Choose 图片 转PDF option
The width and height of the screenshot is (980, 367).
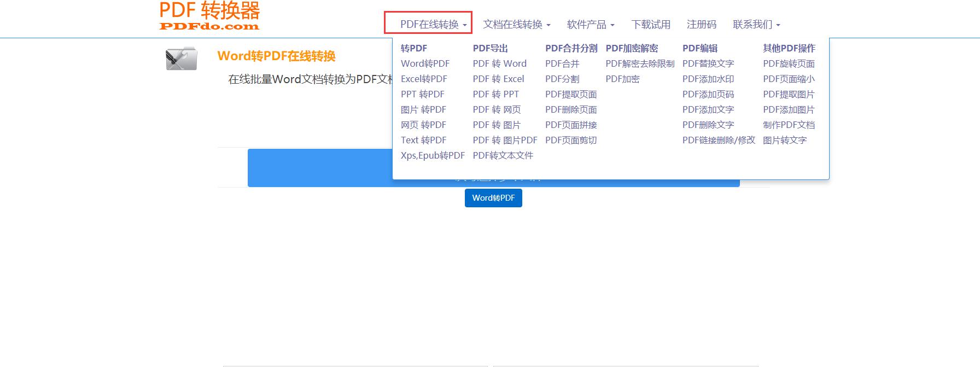pyautogui.click(x=423, y=109)
